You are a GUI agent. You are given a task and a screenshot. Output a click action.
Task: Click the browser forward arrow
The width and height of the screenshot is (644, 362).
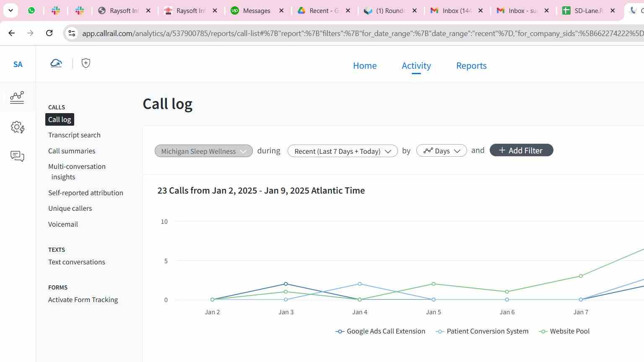[30, 33]
